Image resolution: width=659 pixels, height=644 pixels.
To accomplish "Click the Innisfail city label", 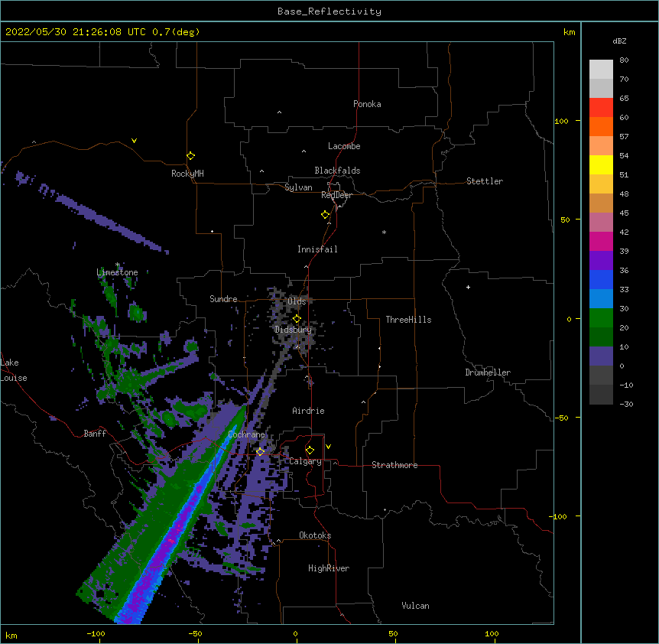I will point(317,249).
